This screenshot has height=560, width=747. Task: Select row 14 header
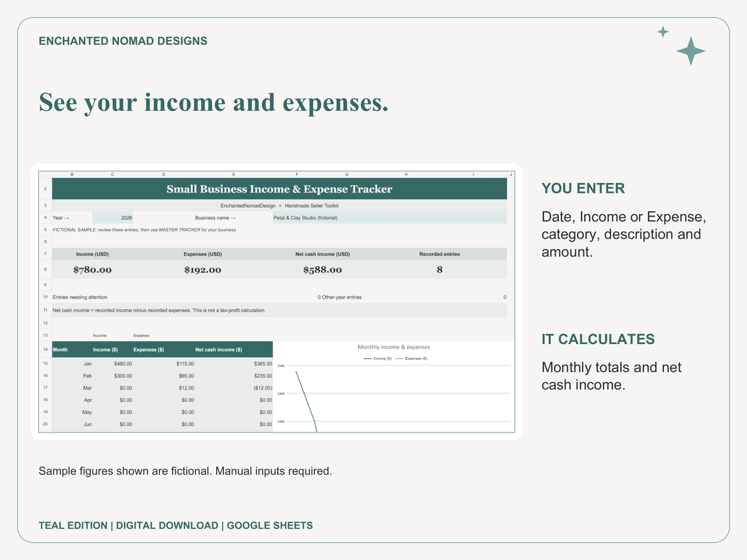pyautogui.click(x=45, y=350)
